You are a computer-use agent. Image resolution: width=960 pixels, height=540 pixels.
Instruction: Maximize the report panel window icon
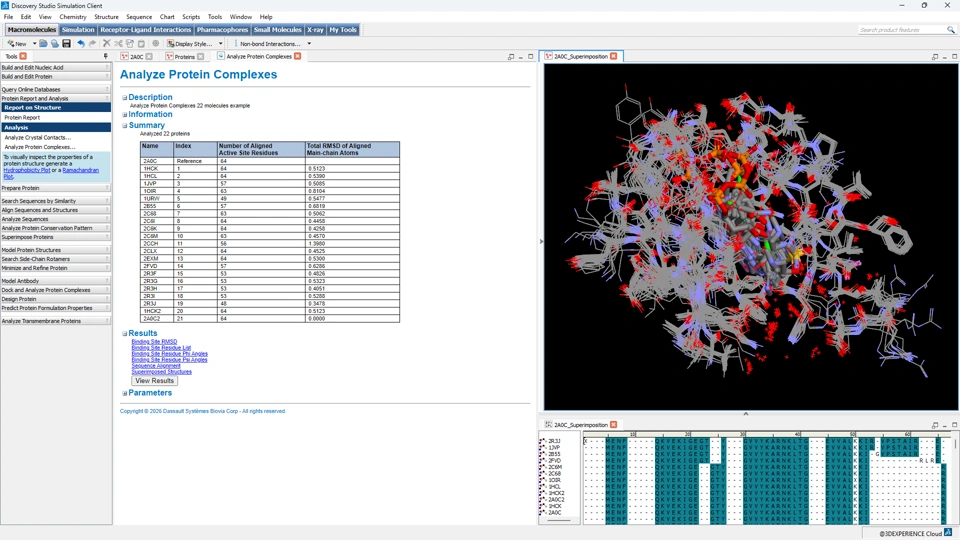click(x=530, y=56)
